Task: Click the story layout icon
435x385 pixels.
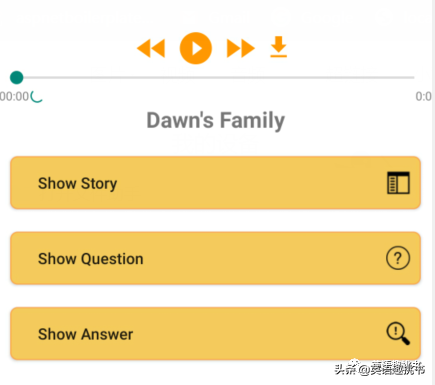Action: (x=398, y=183)
